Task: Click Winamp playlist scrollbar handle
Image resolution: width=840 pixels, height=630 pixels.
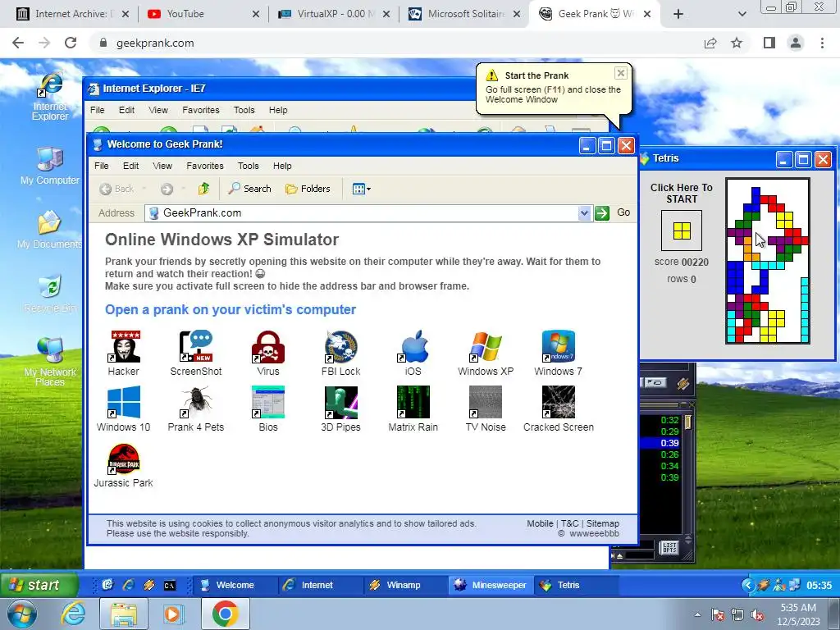Action: pos(688,422)
